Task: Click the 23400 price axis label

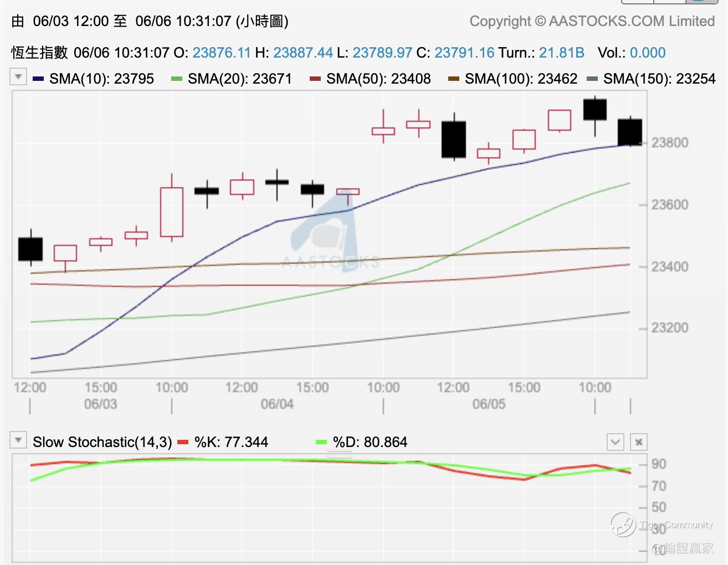Action: [669, 267]
